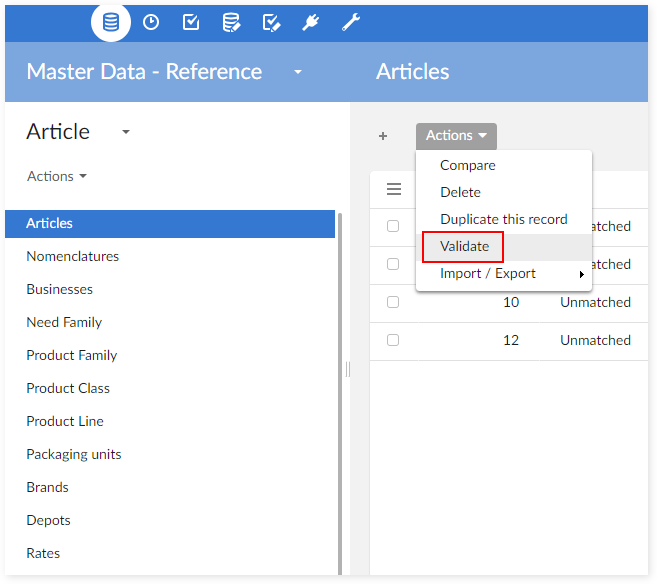Tick the checkbox for row 12
Viewport: 657px width, 584px height.
point(393,340)
